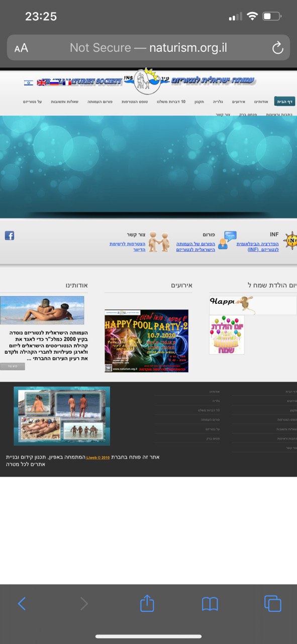
Task: Open footer link 'אירועים'
Action: pyautogui.click(x=292, y=400)
